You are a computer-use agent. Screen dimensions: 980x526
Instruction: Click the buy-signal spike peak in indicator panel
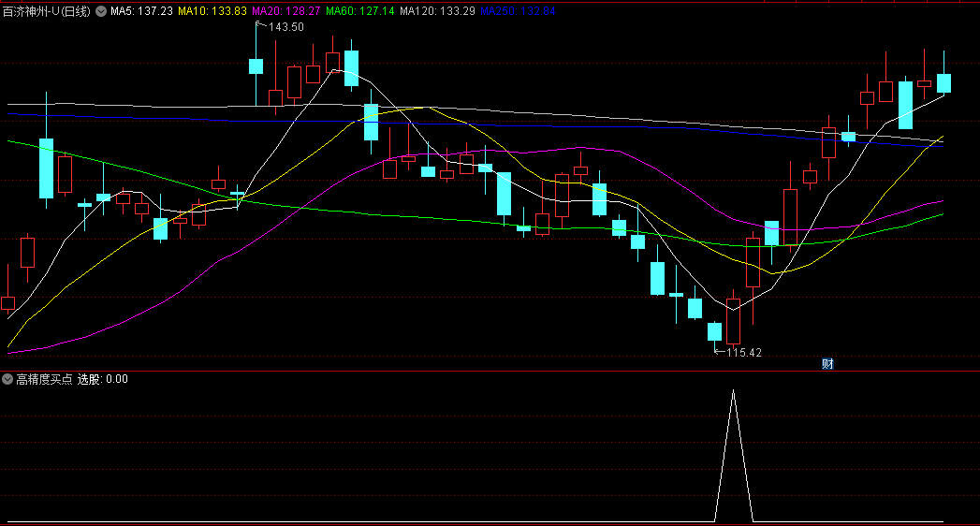click(x=734, y=391)
